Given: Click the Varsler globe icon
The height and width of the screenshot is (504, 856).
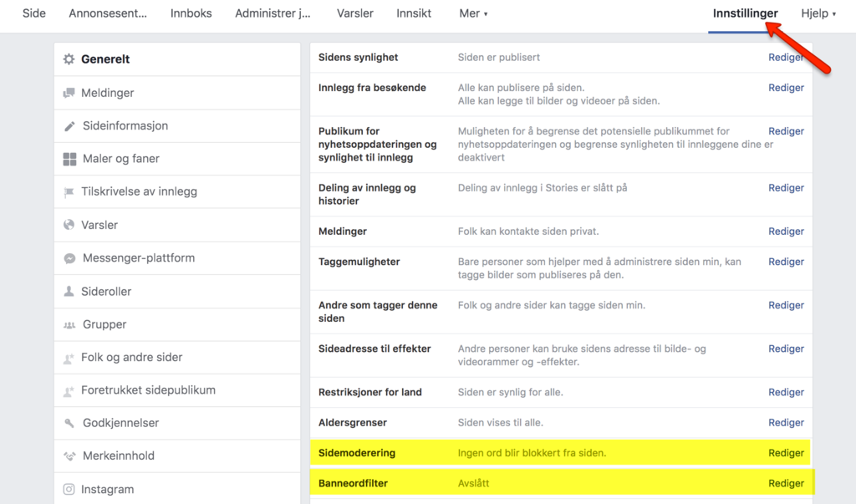Looking at the screenshot, I should point(69,225).
